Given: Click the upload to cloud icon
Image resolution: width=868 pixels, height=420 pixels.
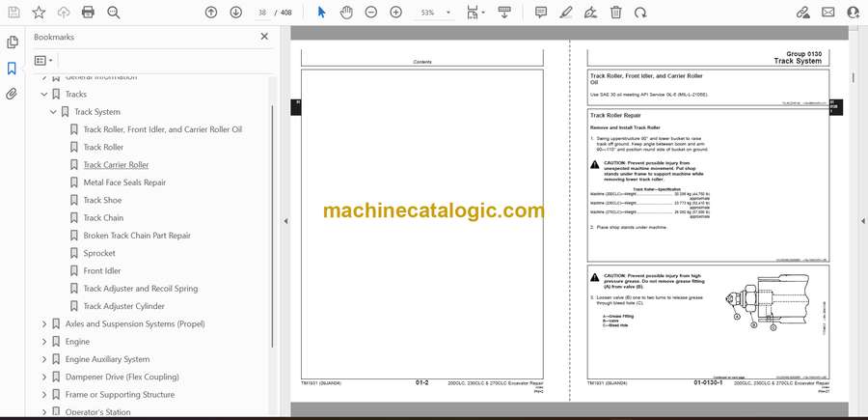Looking at the screenshot, I should point(64,13).
